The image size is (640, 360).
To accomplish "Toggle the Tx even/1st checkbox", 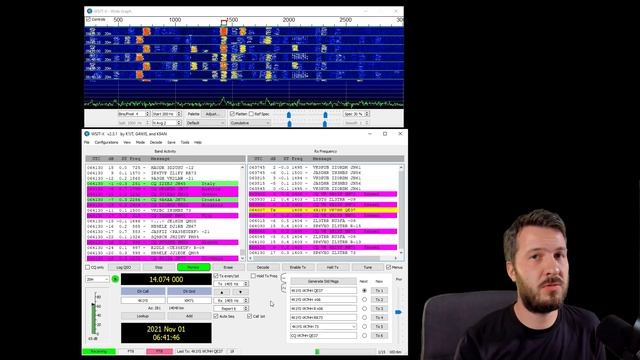I will tap(216, 276).
